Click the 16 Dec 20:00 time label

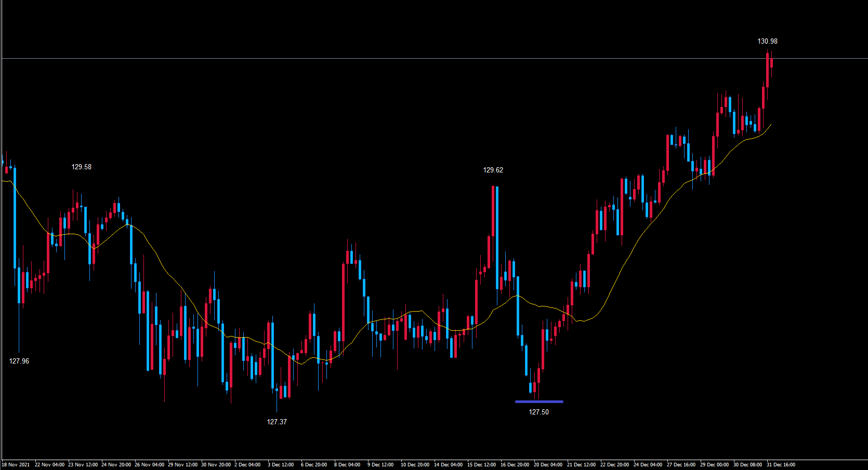tap(515, 464)
